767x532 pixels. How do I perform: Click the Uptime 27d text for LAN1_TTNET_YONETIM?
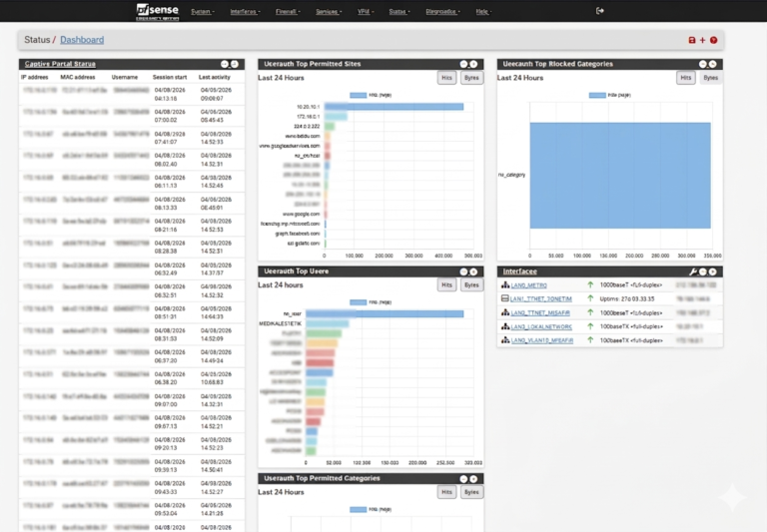pos(627,298)
